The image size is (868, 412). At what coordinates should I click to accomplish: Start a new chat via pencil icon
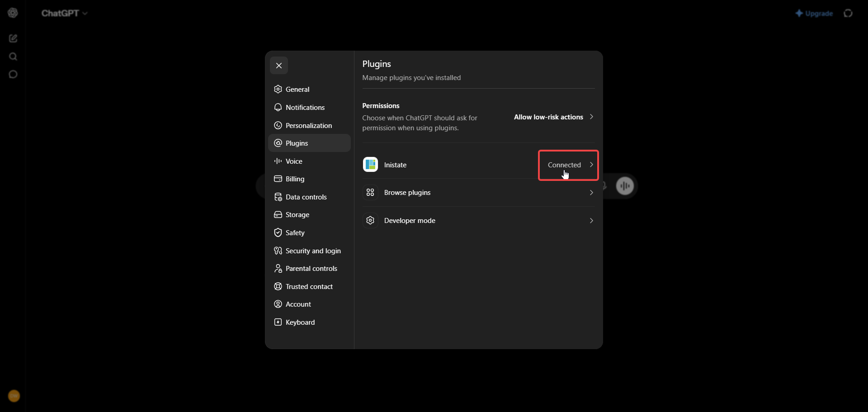pyautogui.click(x=13, y=38)
